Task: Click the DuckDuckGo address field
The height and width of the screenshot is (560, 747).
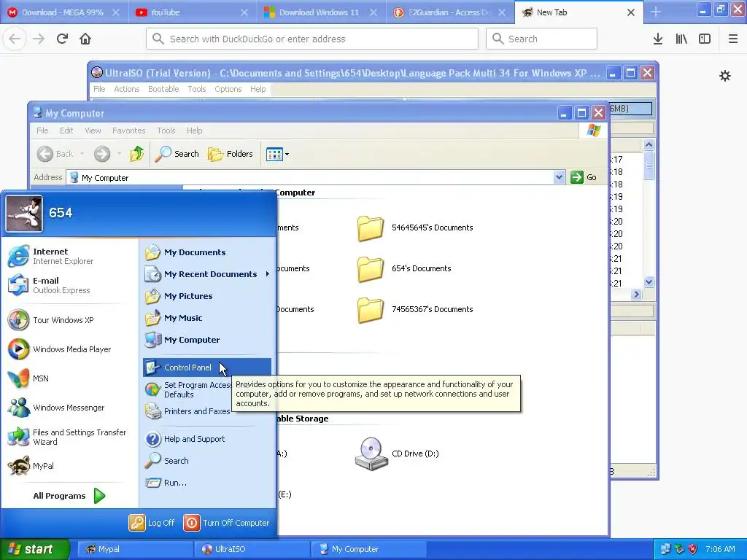Action: [312, 39]
